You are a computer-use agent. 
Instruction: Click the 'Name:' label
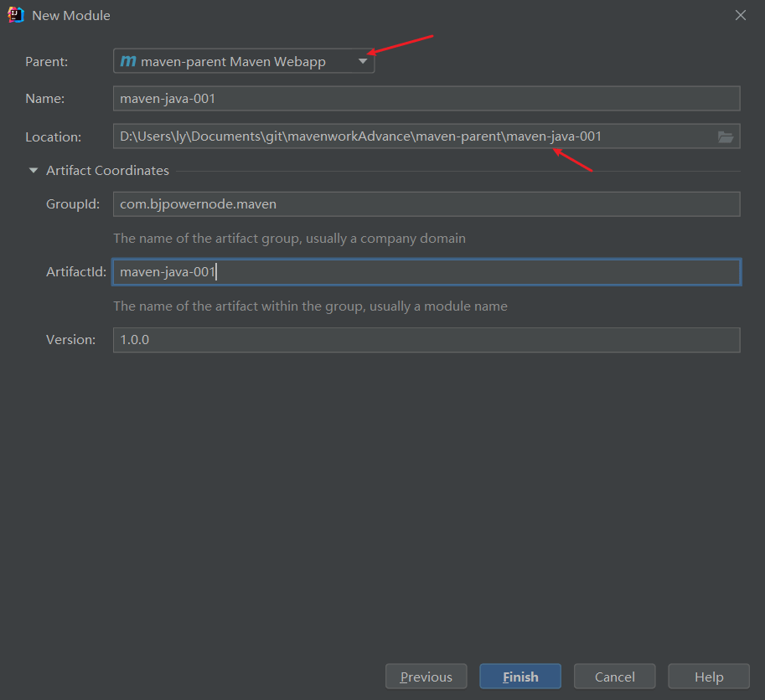(x=45, y=99)
